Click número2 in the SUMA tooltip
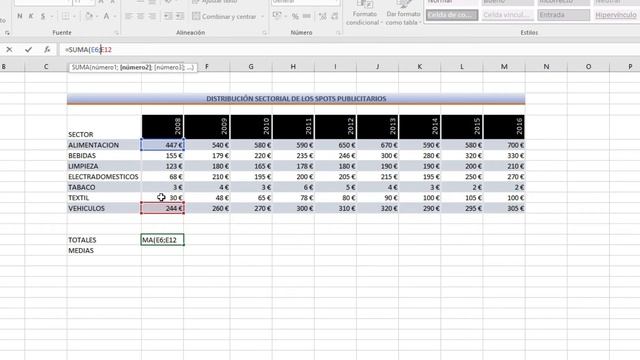640x360 pixels. [136, 67]
